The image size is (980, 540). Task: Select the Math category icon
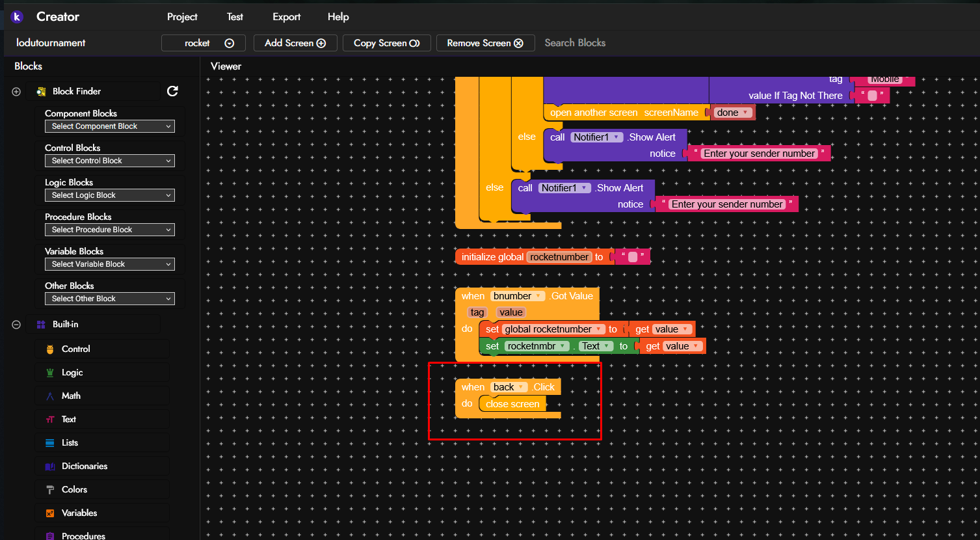(50, 396)
